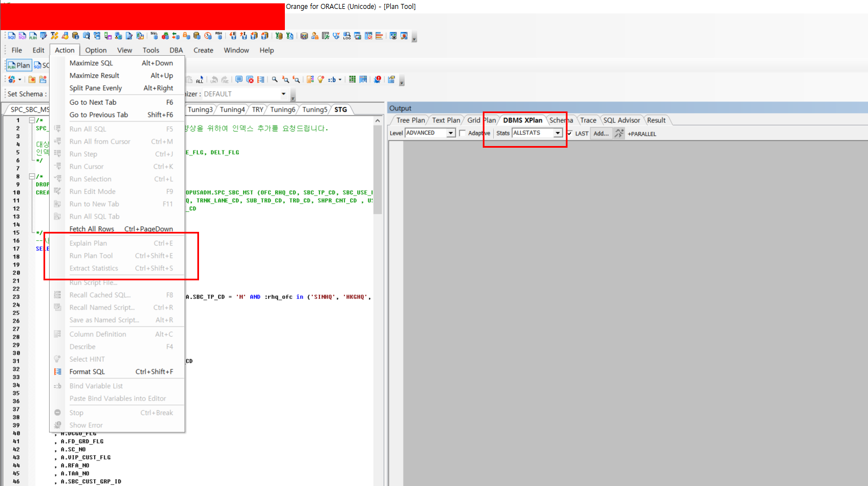The image size is (868, 486).
Task: Click the green grid icon in editor toolbar
Action: pos(352,80)
